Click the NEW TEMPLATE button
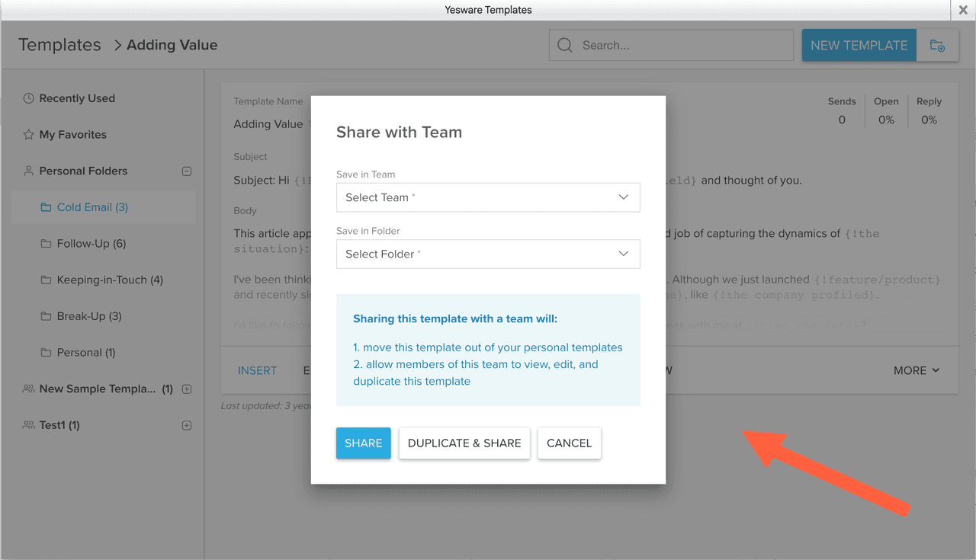 coord(859,46)
